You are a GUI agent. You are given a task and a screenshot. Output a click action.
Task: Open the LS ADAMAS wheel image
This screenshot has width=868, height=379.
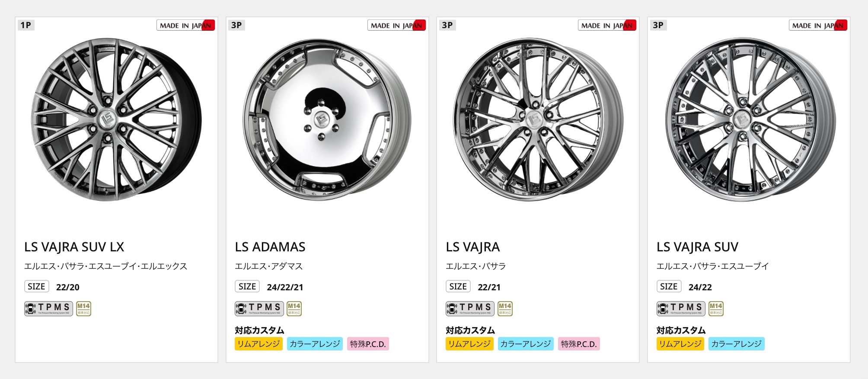coord(327,119)
